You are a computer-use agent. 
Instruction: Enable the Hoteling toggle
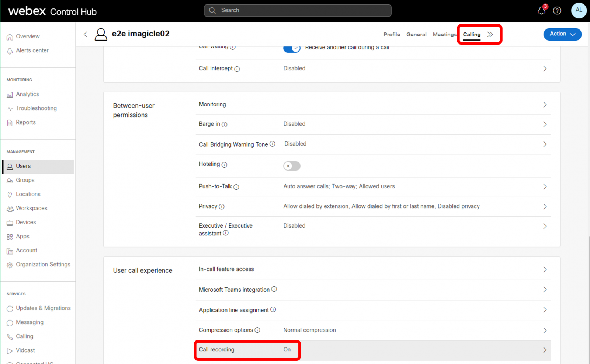pyautogui.click(x=292, y=166)
